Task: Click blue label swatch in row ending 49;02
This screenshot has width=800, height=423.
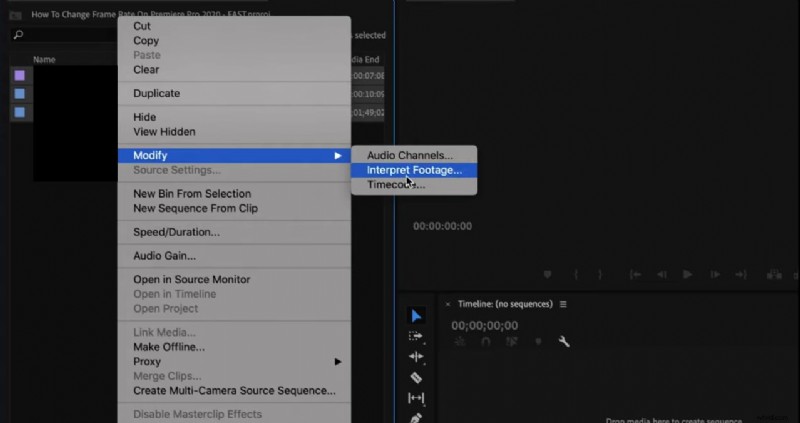Action: 19,112
